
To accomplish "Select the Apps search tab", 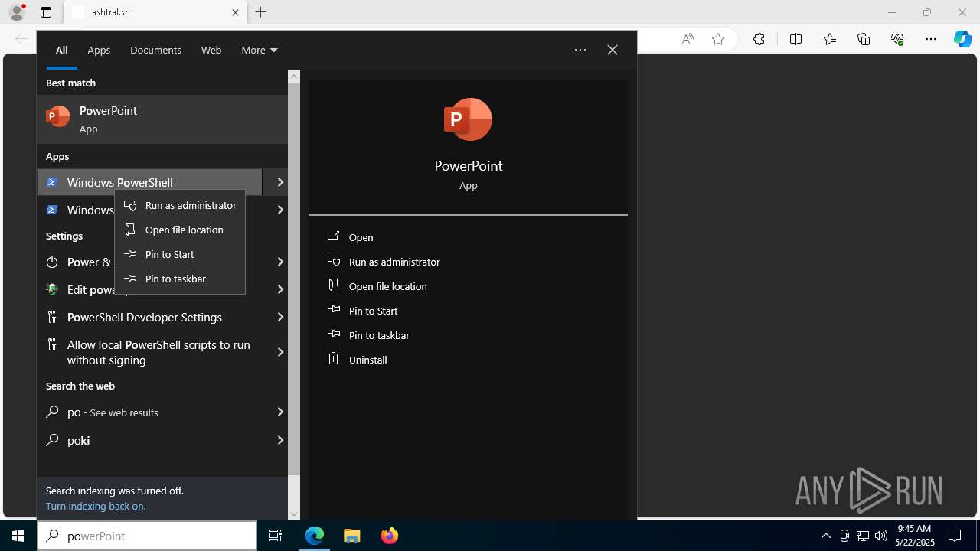I will coord(99,50).
